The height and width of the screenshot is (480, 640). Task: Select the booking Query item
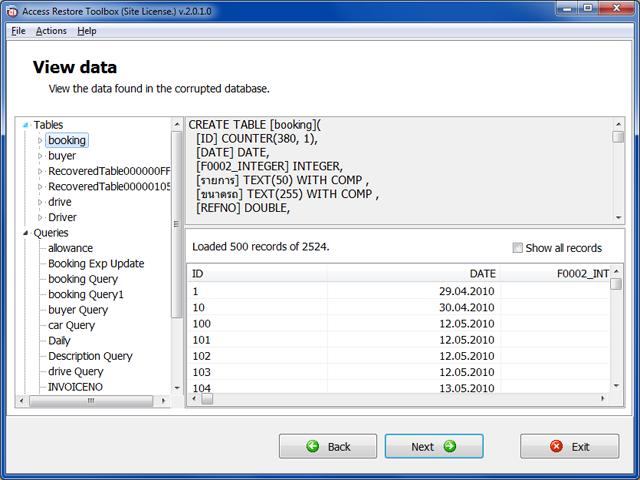point(83,279)
